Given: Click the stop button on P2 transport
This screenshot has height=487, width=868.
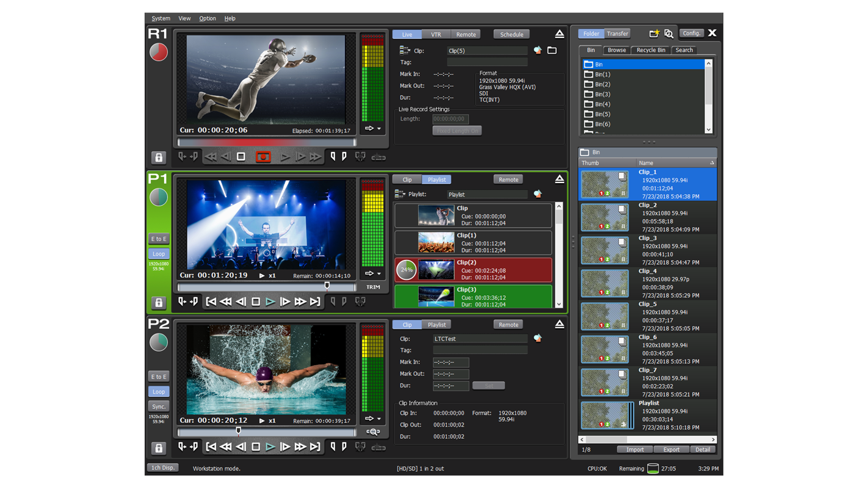Looking at the screenshot, I should pos(256,447).
